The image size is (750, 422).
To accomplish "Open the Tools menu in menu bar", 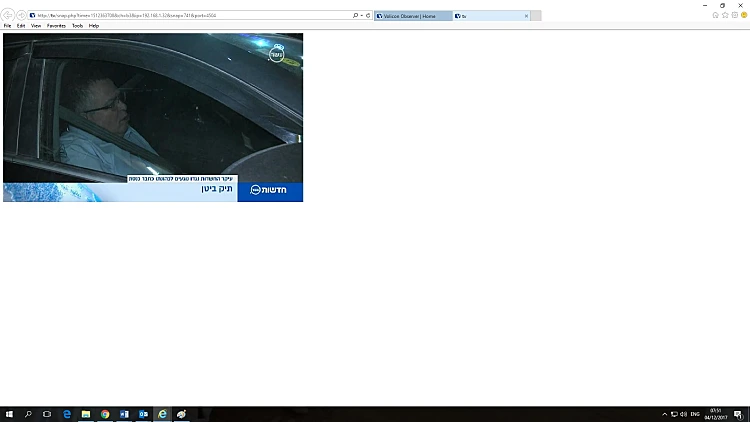I will click(x=77, y=26).
